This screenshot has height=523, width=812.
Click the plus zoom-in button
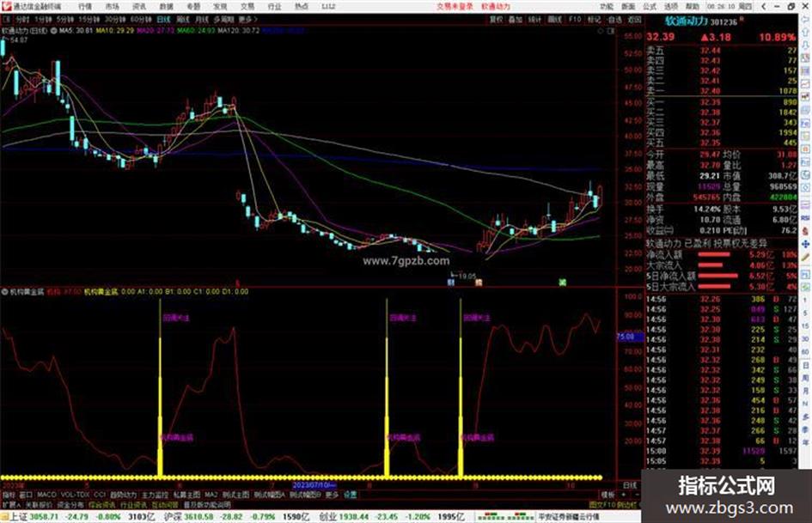point(623,495)
